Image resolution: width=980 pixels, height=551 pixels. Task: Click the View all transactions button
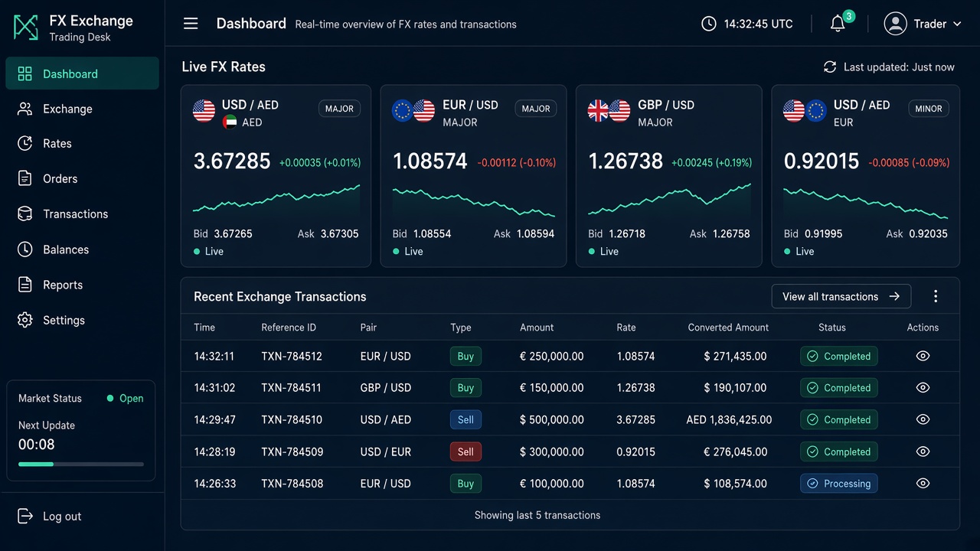[841, 296]
